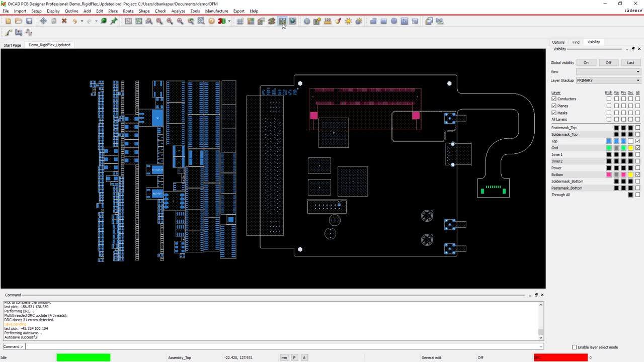Click the Save file toolbar icon
Image resolution: width=644 pixels, height=362 pixels.
[x=29, y=21]
